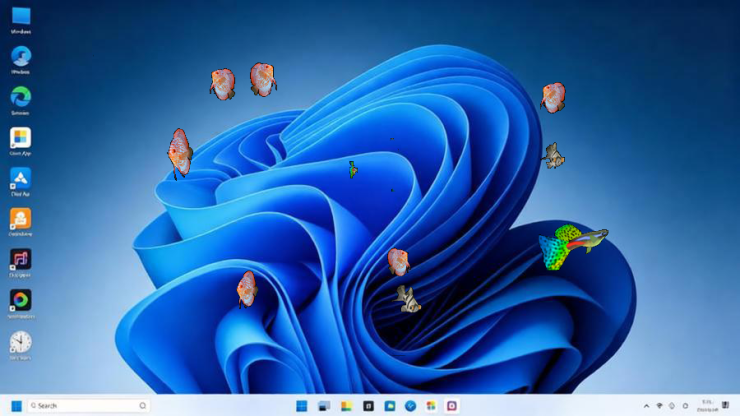740x416 pixels.
Task: Open the clock app desktop shortcut
Action: pyautogui.click(x=20, y=342)
